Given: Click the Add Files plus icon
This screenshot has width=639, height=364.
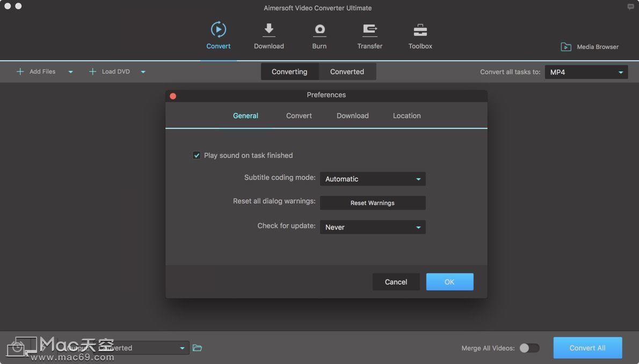Looking at the screenshot, I should click(20, 71).
